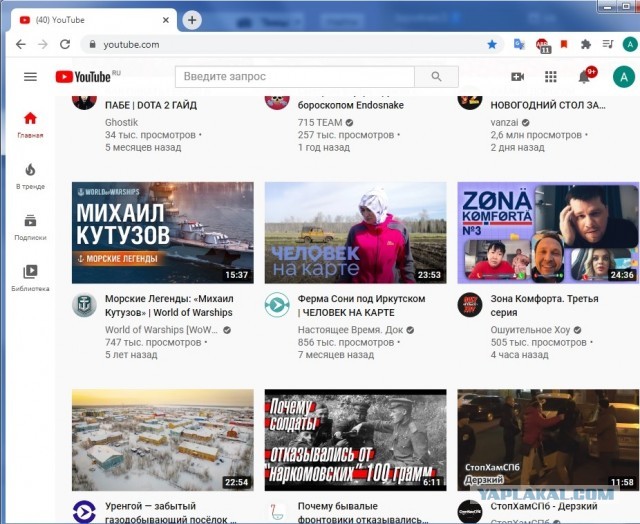Open the notifications bell
The height and width of the screenshot is (524, 640).
pyautogui.click(x=586, y=76)
